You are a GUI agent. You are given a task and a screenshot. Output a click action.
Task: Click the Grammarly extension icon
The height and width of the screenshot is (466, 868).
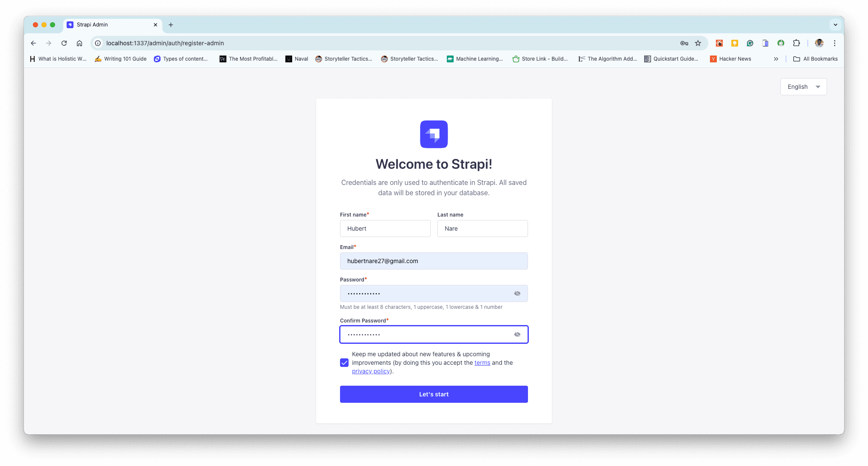[x=750, y=43]
